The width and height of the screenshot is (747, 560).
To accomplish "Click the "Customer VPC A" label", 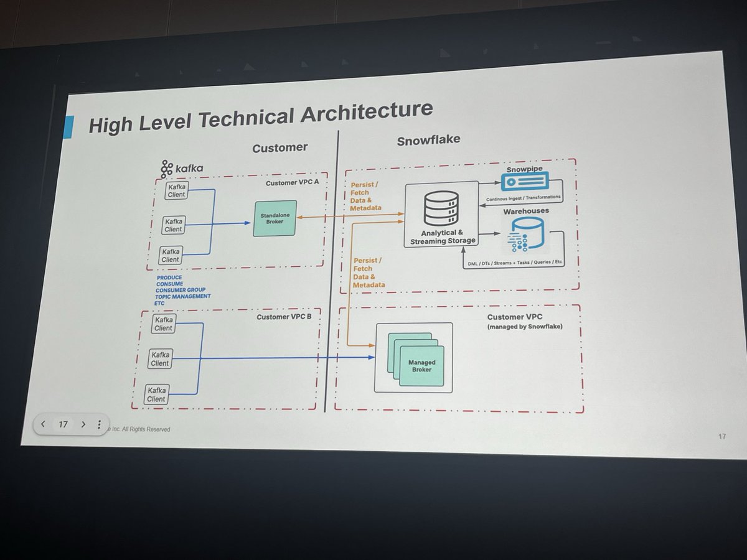I will click(291, 183).
